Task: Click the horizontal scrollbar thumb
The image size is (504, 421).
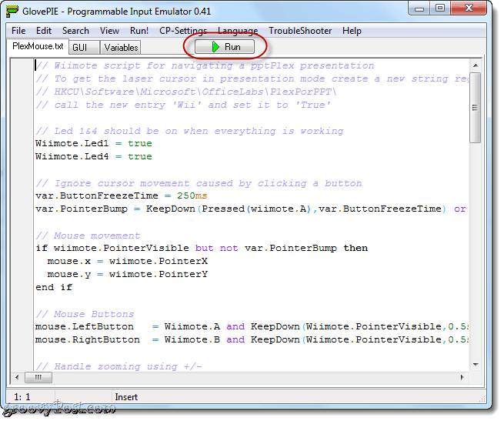Action: tap(38, 377)
